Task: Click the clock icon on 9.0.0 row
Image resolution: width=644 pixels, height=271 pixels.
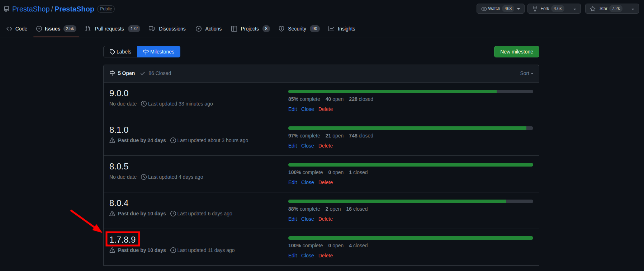Action: [x=144, y=104]
